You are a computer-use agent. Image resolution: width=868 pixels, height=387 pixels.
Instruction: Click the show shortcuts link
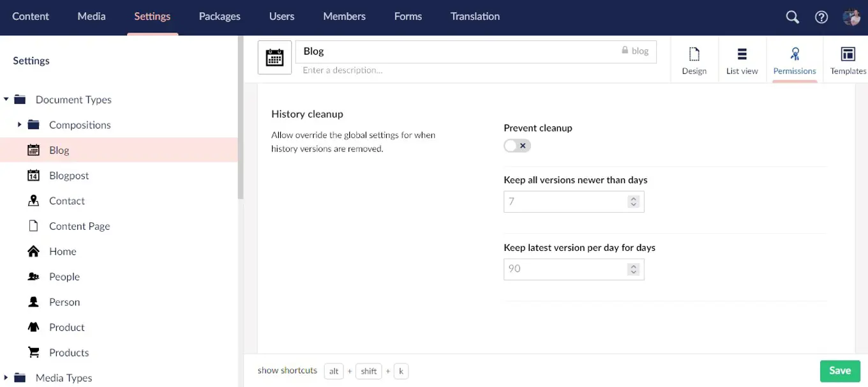287,370
